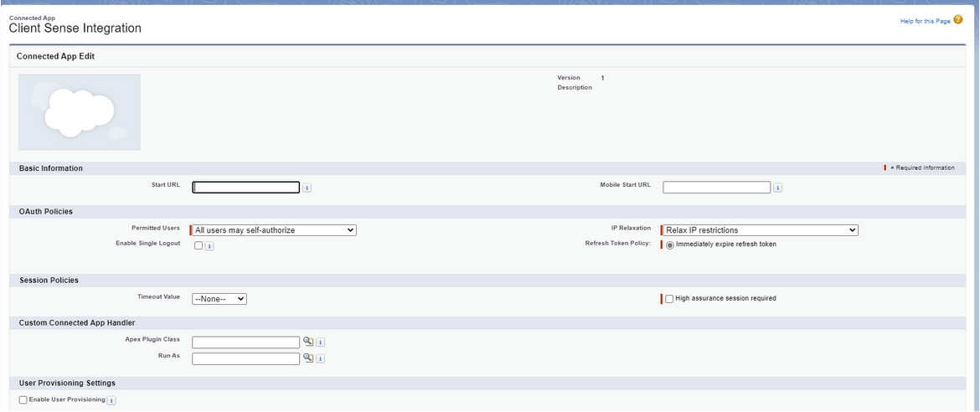Click the Connected App cloud logo image
980x412 pixels.
[x=80, y=112]
